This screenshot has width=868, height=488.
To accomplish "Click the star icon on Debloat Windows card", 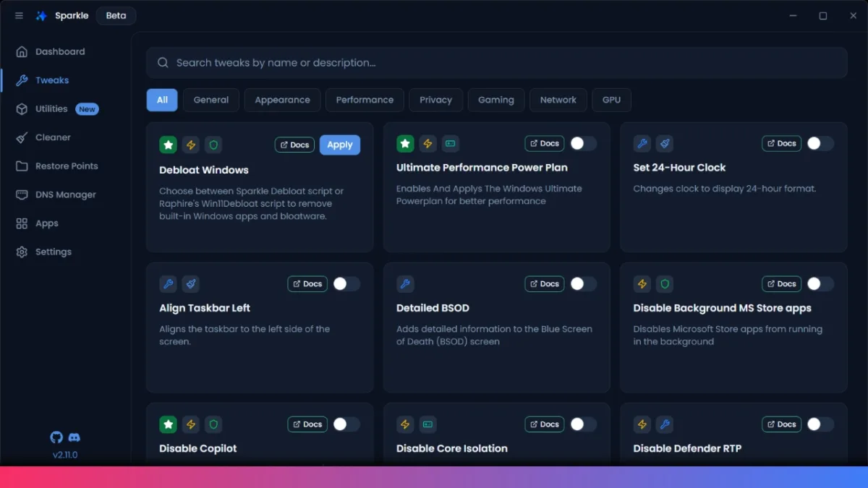I will point(168,145).
